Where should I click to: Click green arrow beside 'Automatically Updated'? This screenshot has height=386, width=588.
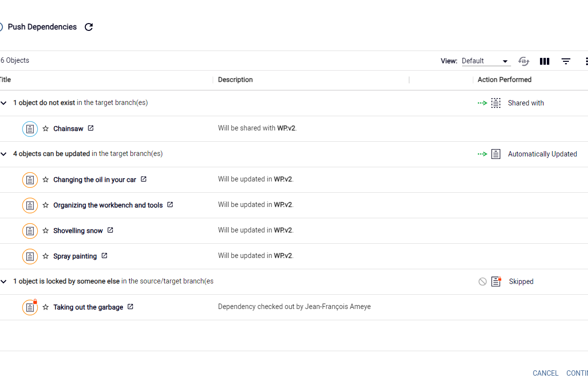tap(483, 154)
